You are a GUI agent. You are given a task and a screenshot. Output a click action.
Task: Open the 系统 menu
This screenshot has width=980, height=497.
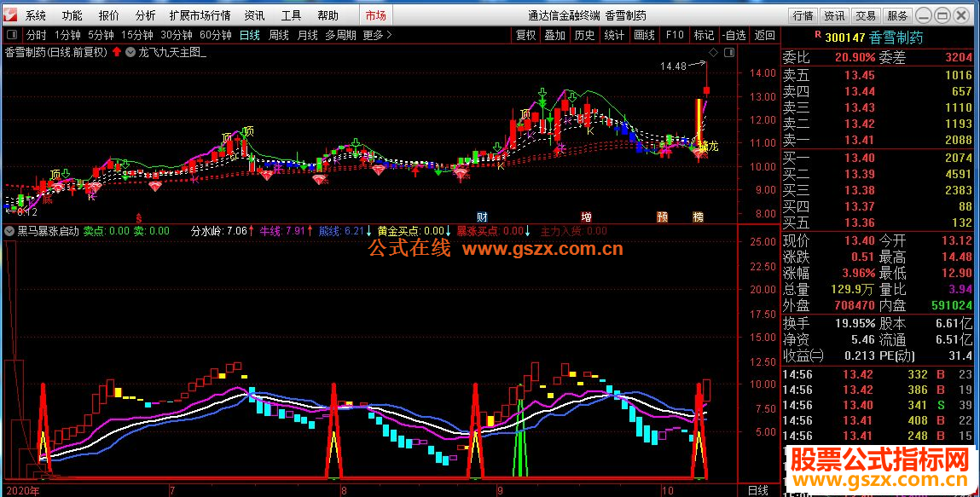(36, 15)
